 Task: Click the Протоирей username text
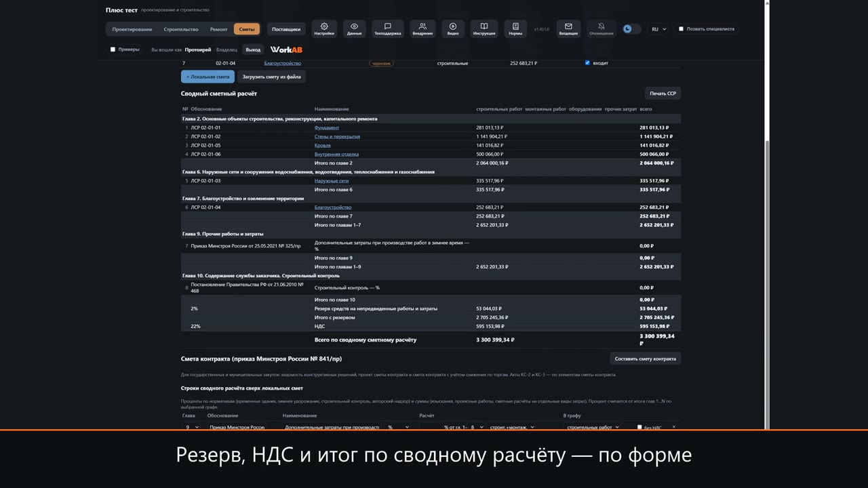[198, 49]
